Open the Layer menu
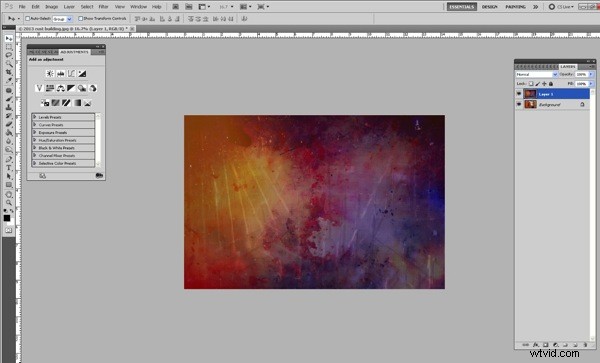Image resolution: width=600 pixels, height=363 pixels. tap(69, 7)
